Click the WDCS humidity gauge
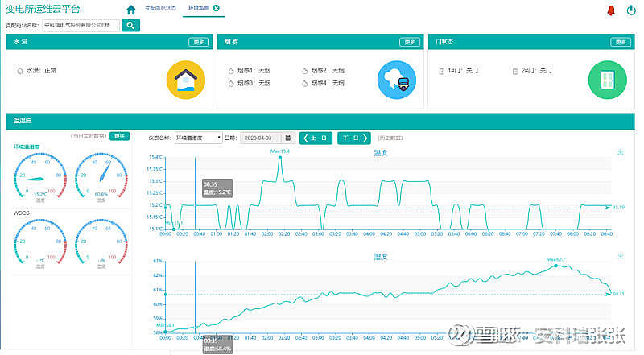644x355 pixels. (x=101, y=244)
